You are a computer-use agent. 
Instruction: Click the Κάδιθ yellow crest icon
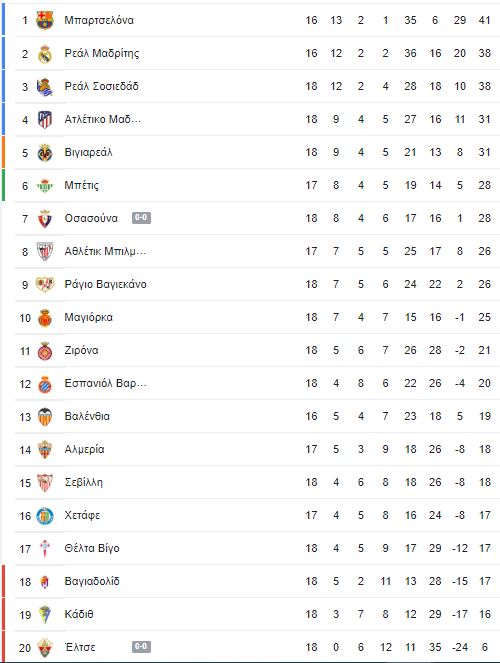pos(45,615)
